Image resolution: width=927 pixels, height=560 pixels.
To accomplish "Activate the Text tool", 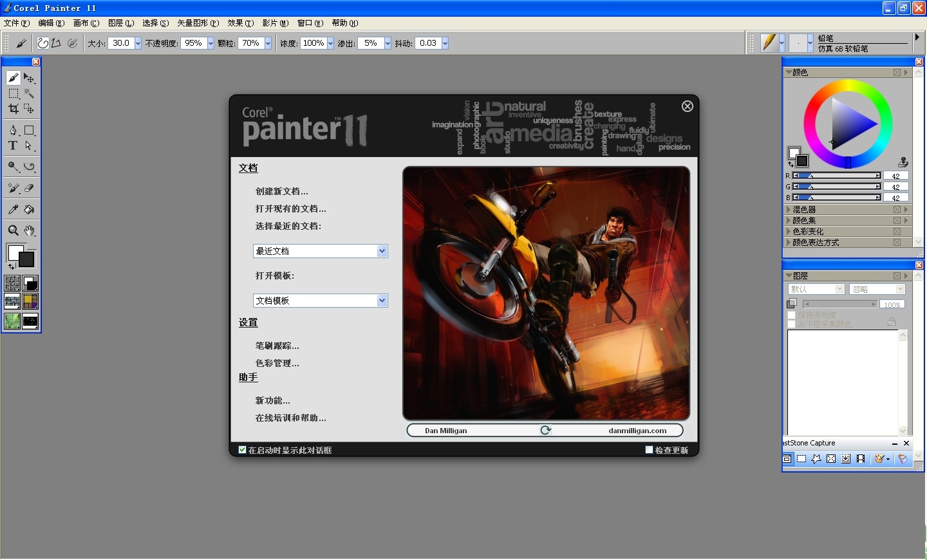I will [14, 145].
